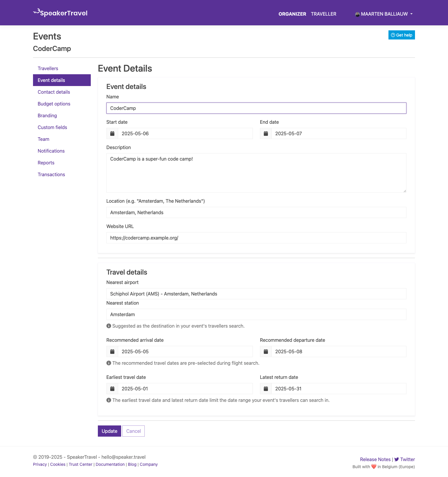Open the Nearest airport selection field
Screen dimensions: 448x477
tap(256, 294)
